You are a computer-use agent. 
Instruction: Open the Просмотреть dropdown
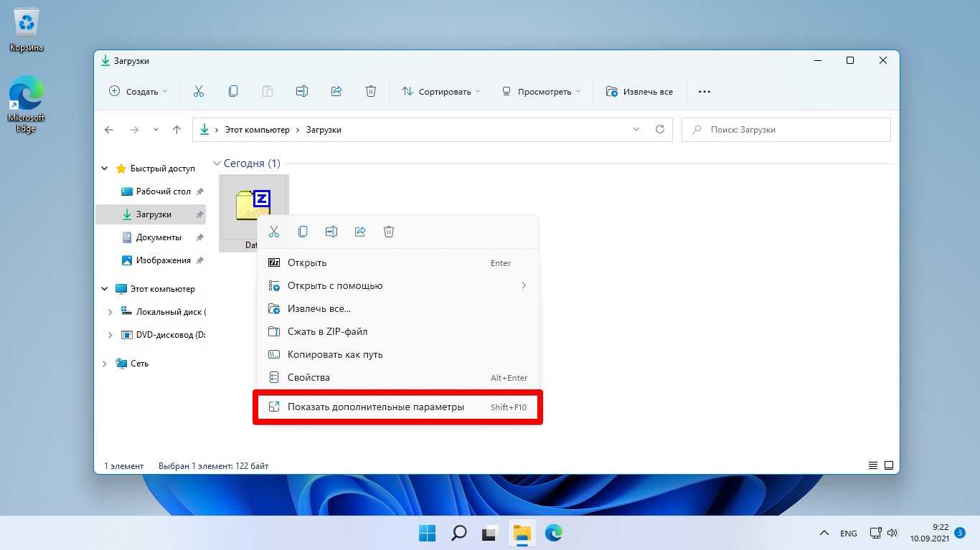542,92
